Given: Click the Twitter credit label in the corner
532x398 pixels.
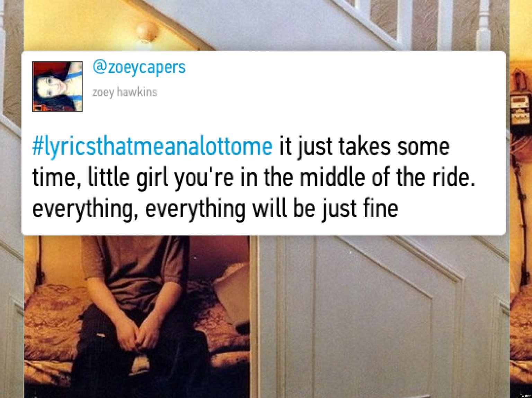Looking at the screenshot, I should pos(525,395).
